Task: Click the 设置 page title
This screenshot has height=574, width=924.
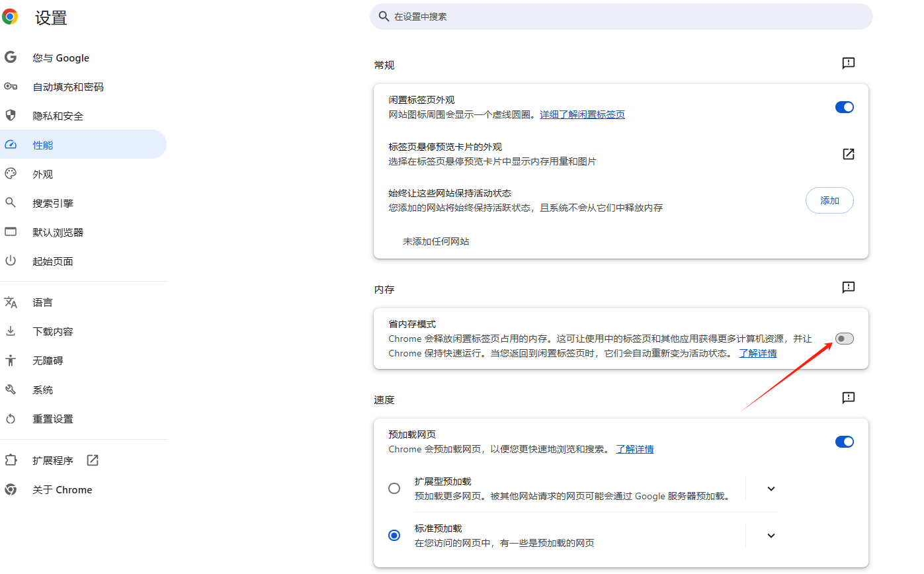Action: [51, 17]
